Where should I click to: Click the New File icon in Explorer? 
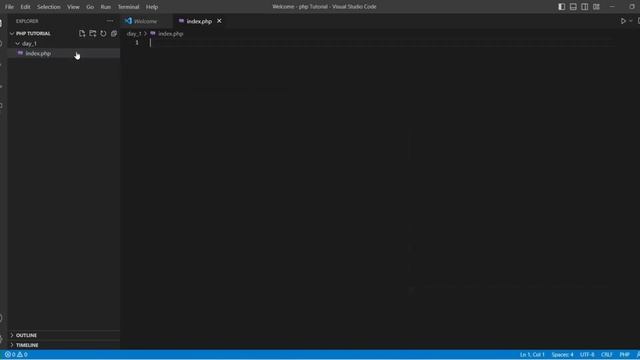[82, 33]
